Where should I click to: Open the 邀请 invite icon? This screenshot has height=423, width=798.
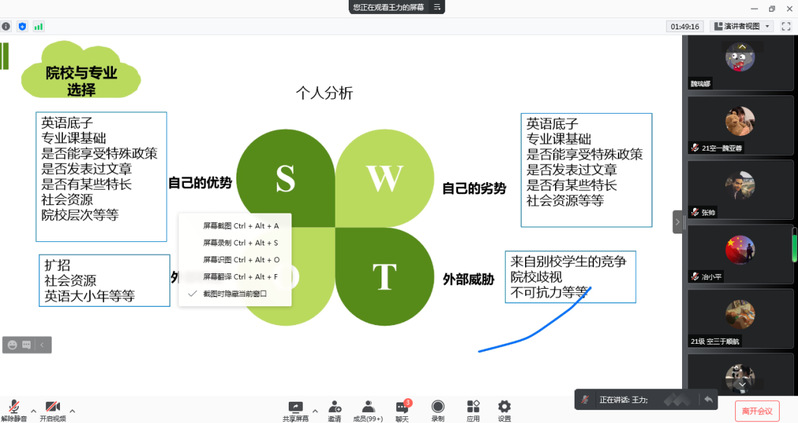click(334, 406)
